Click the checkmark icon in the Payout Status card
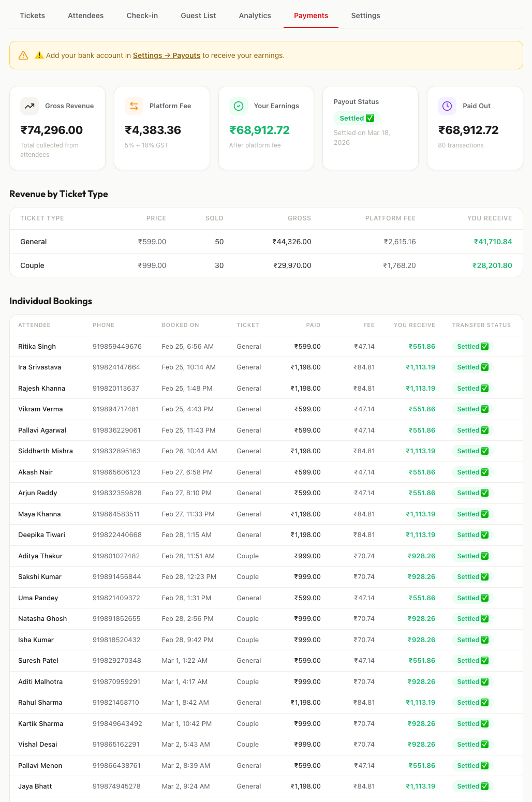 click(x=370, y=117)
